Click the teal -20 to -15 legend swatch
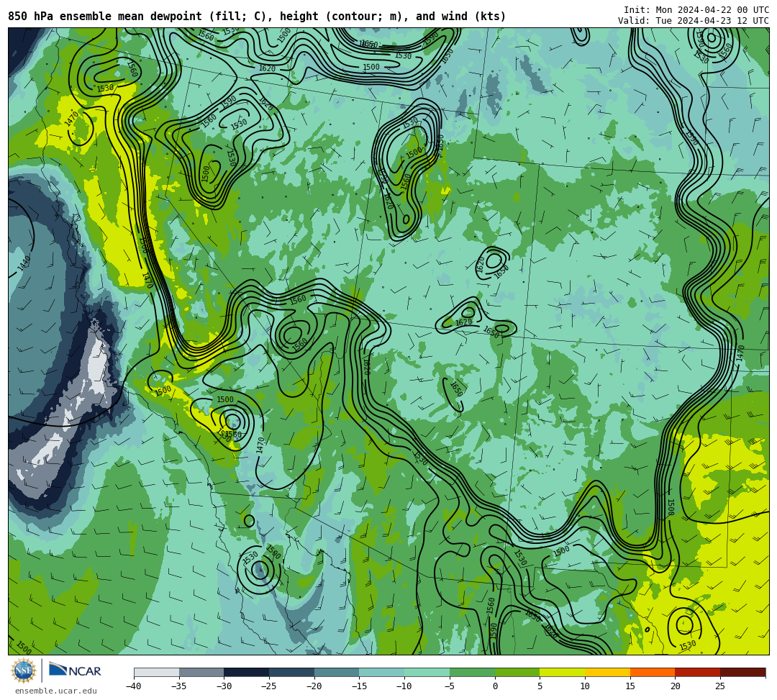The width and height of the screenshot is (777, 700). [x=337, y=672]
